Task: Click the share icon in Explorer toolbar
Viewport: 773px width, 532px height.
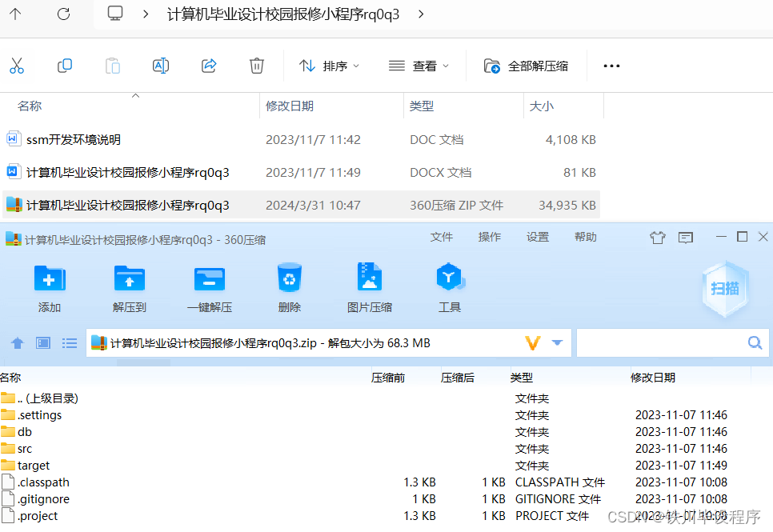Action: [208, 66]
